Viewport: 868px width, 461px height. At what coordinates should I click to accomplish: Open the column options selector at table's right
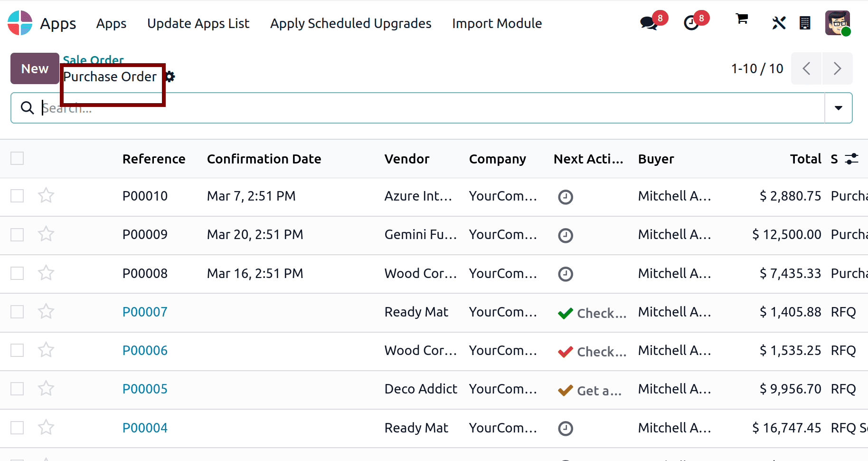click(851, 159)
